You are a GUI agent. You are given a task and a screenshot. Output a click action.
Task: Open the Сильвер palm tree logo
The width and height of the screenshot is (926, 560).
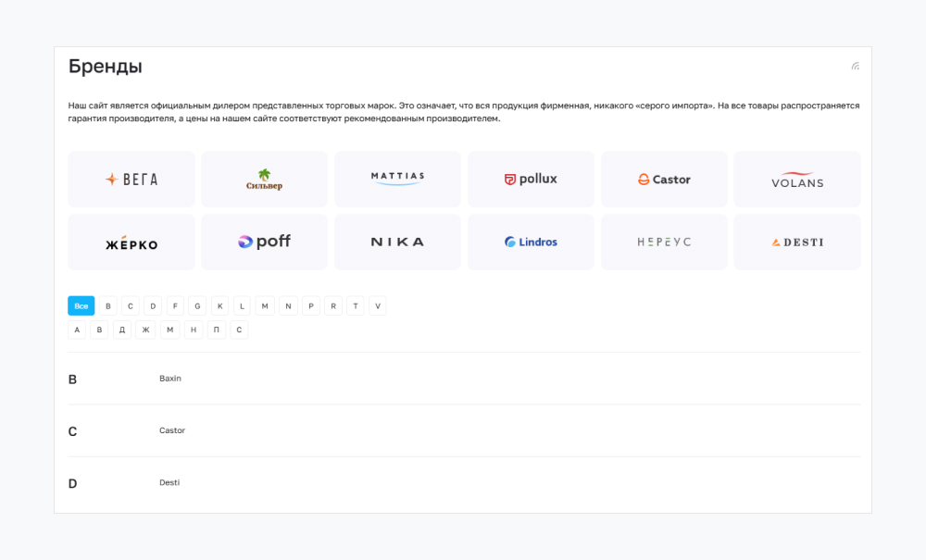coord(264,180)
